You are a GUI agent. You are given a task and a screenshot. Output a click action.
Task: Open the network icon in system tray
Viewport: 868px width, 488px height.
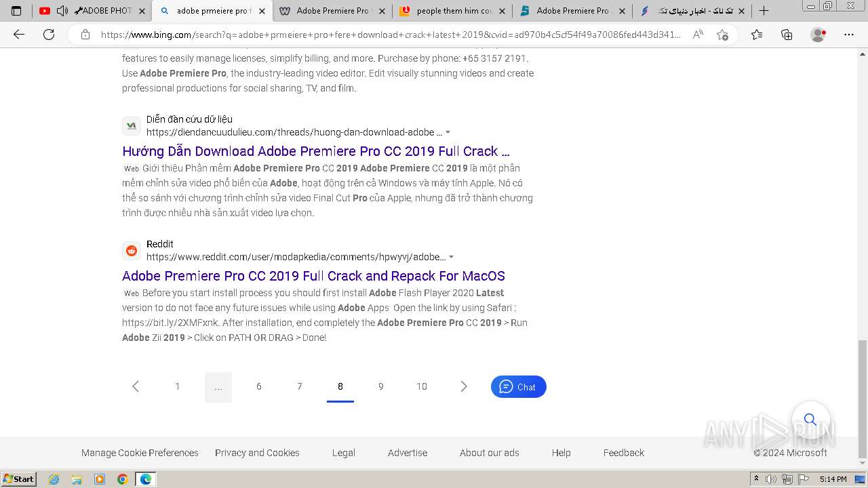point(787,479)
